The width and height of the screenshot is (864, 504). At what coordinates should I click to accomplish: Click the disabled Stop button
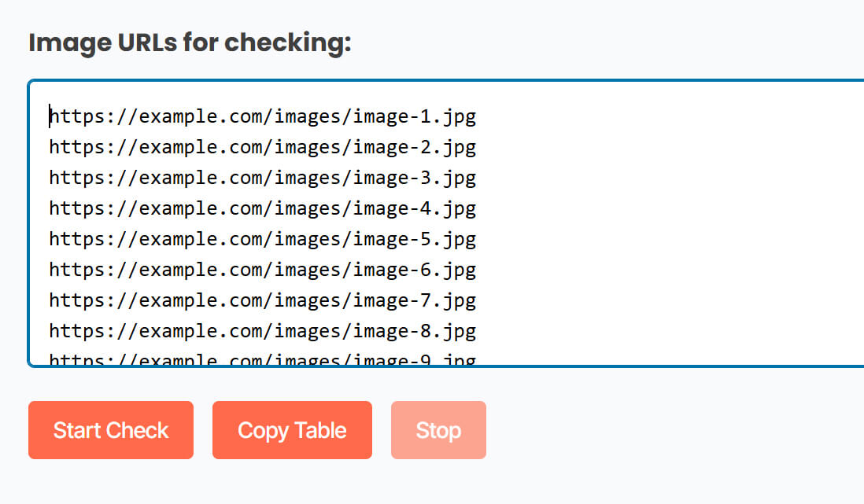(x=438, y=430)
